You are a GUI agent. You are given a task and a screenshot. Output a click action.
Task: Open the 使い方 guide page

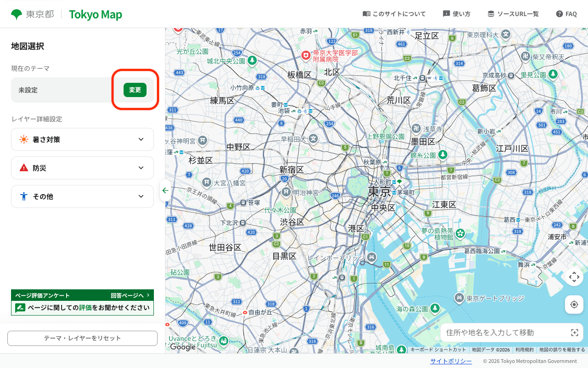pyautogui.click(x=457, y=14)
